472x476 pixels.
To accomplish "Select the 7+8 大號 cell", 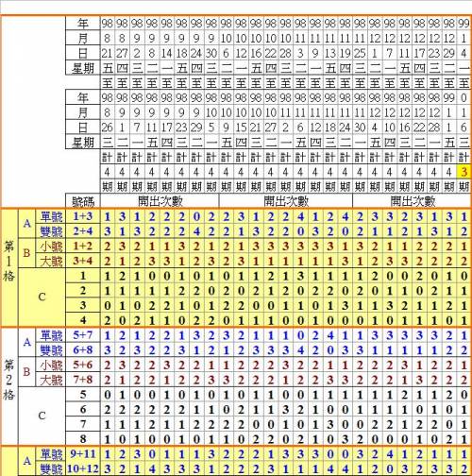I will pos(83,380).
